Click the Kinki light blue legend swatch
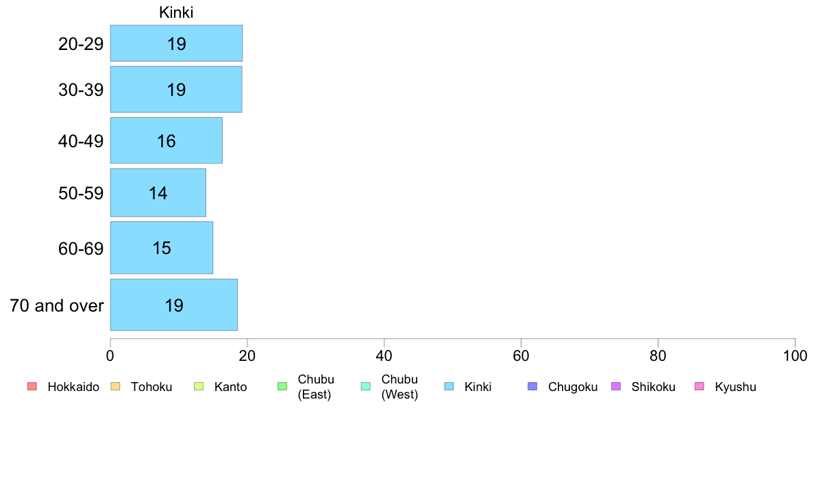 [x=449, y=386]
